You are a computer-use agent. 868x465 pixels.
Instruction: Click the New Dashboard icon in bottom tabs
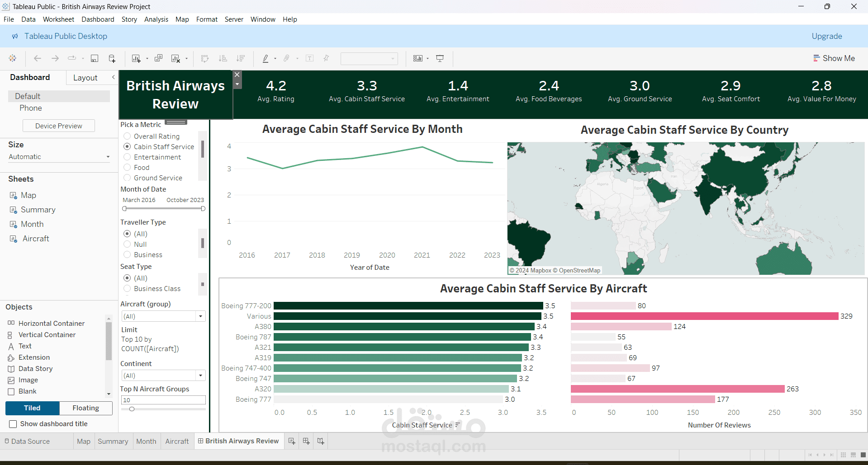306,441
